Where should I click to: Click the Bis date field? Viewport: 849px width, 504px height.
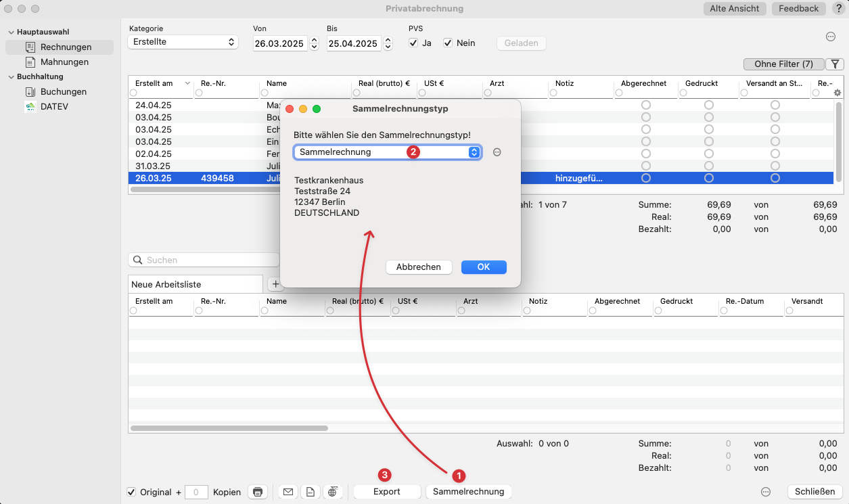354,43
